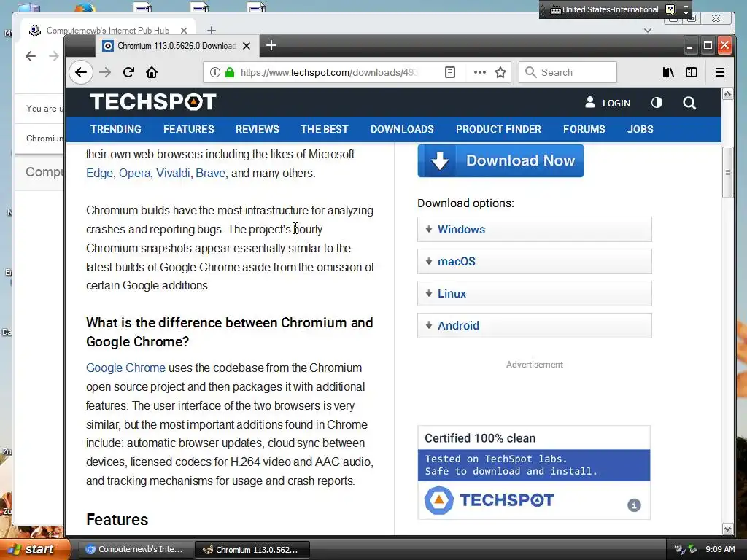Open the FORUMS menu item
The image size is (747, 560).
coord(584,130)
